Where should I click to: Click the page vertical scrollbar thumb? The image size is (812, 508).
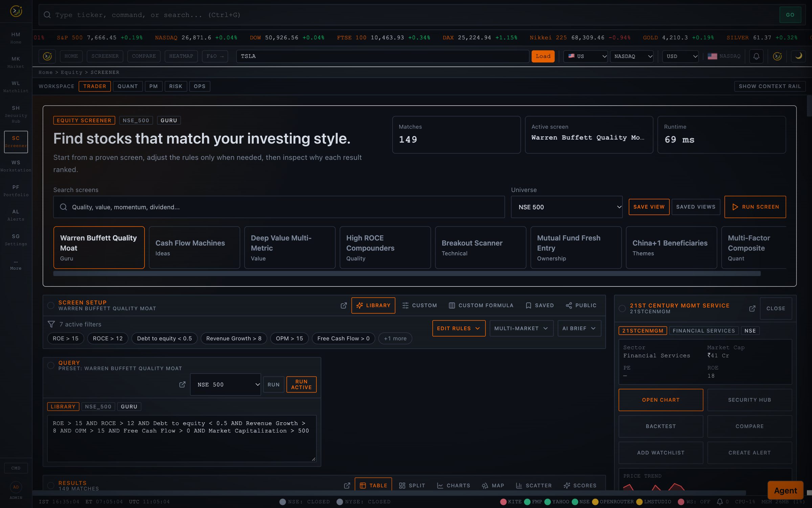tap(809, 106)
